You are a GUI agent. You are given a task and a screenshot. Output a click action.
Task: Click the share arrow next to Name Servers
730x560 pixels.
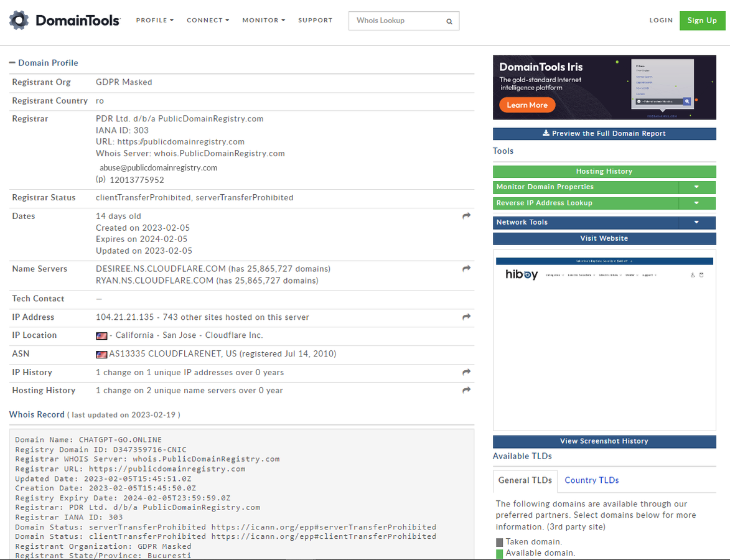466,269
